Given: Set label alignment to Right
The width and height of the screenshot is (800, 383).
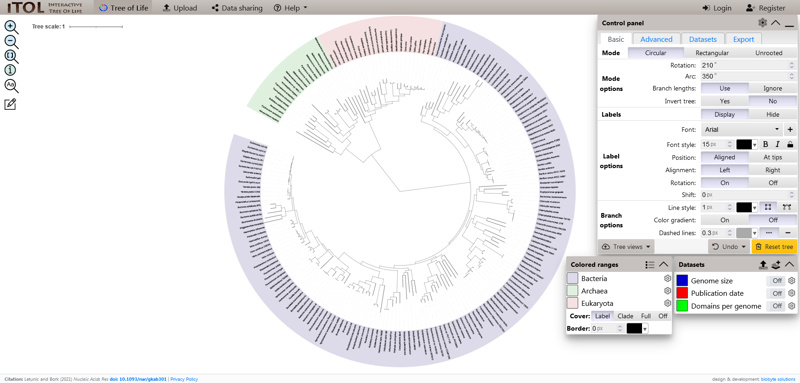Looking at the screenshot, I should (772, 170).
